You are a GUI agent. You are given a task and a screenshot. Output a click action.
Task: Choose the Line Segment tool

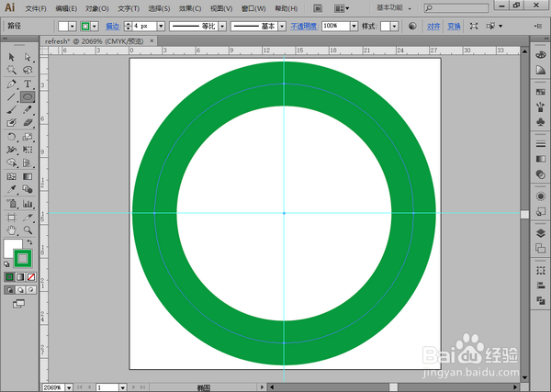point(11,97)
